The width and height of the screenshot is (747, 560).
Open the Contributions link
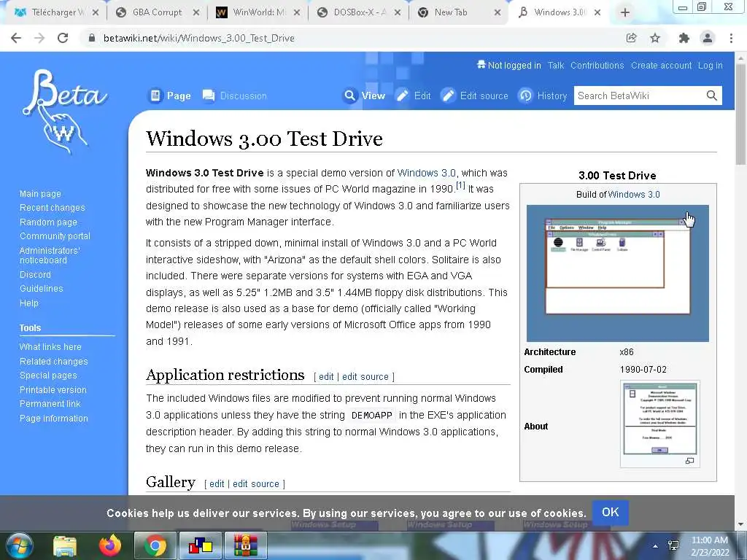(x=597, y=66)
